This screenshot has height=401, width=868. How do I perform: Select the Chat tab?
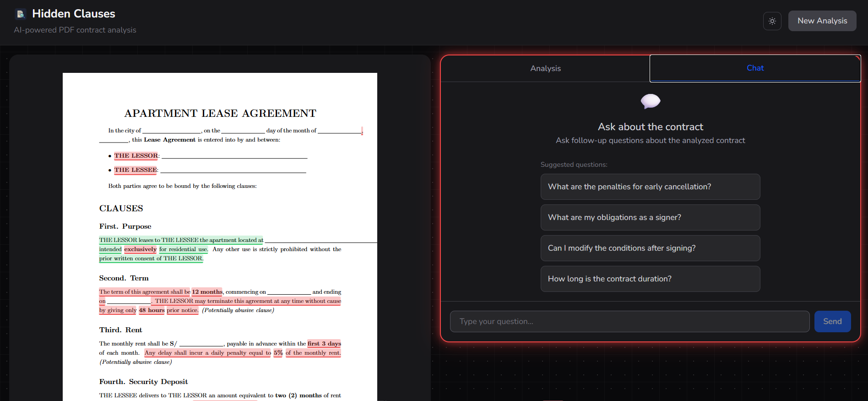(x=755, y=68)
